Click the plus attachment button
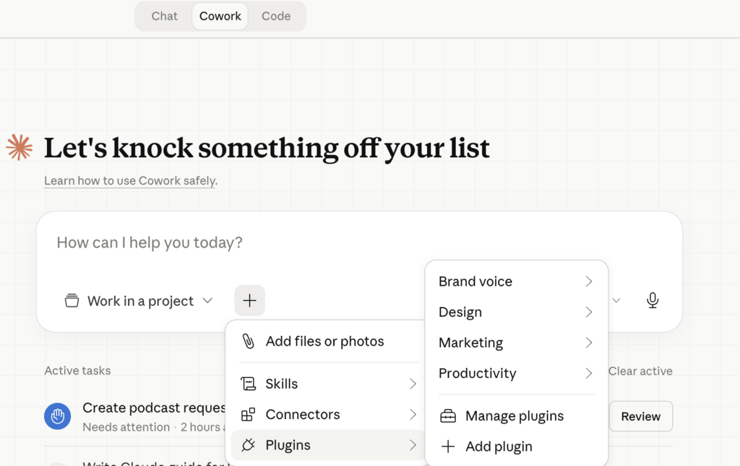This screenshot has height=466, width=740. coord(250,300)
